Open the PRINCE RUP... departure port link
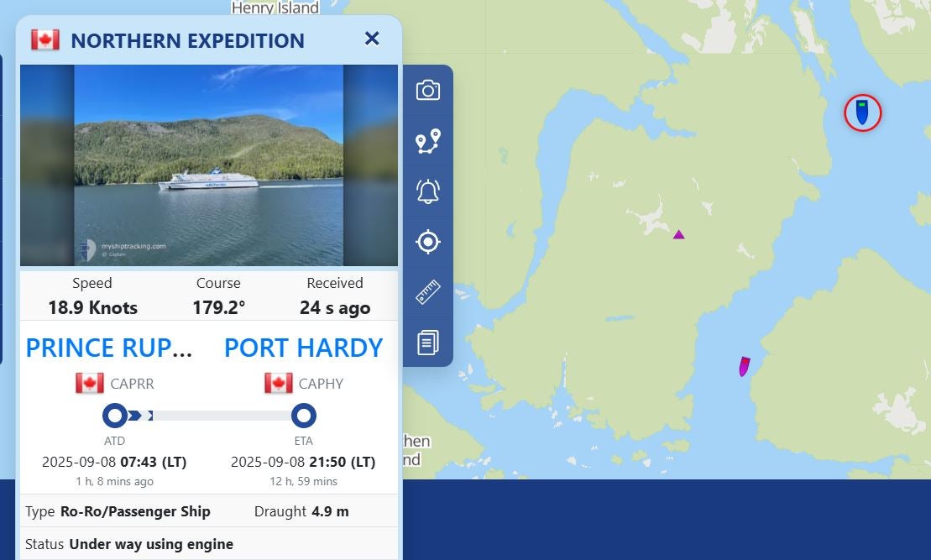This screenshot has height=560, width=931. [x=109, y=348]
